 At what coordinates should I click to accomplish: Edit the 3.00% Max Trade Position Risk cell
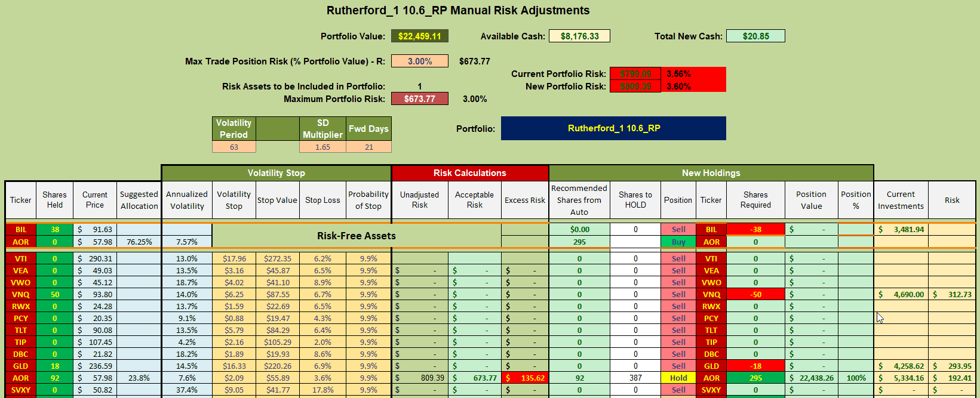(x=420, y=61)
